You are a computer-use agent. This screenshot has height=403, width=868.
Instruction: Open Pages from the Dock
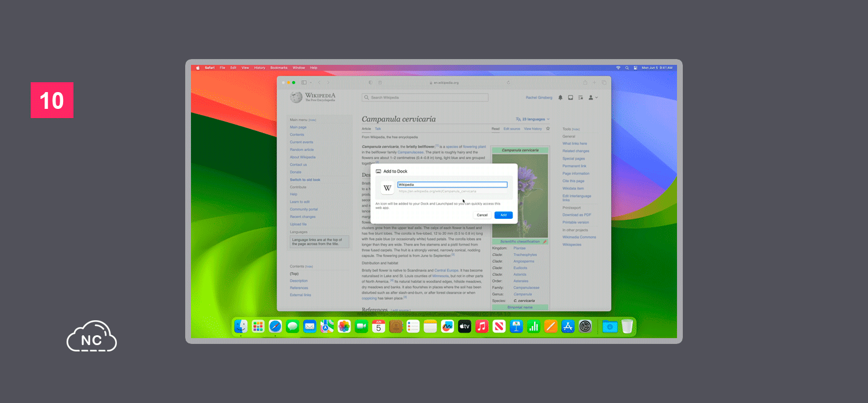pos(551,327)
